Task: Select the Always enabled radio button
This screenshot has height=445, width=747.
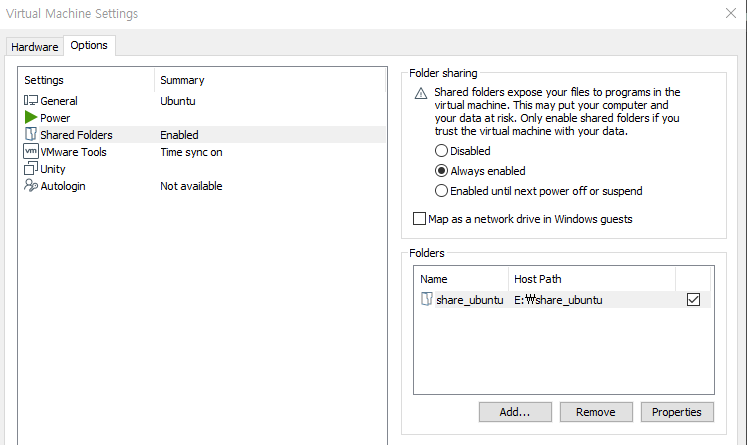Action: (441, 171)
